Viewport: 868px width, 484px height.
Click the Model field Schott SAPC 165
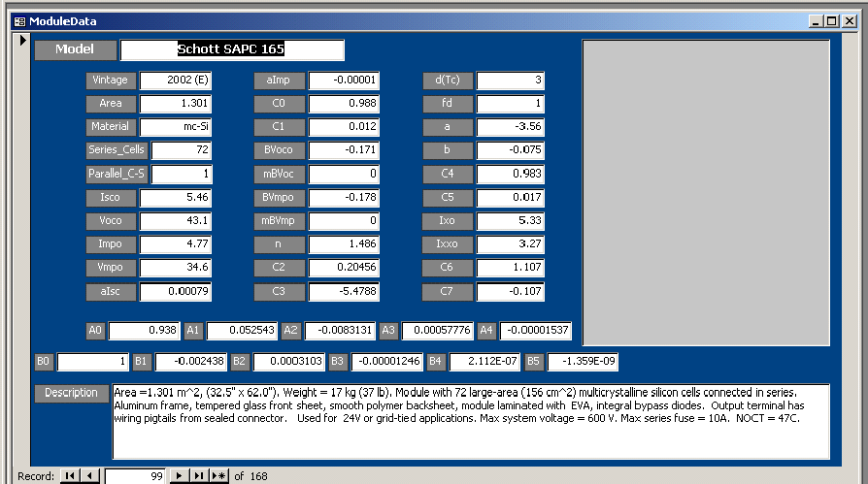tap(232, 49)
